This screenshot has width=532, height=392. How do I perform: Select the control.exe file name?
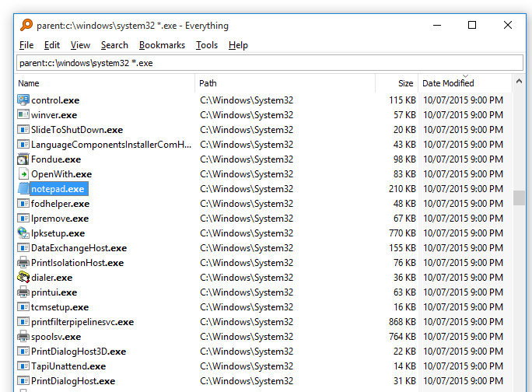pyautogui.click(x=55, y=100)
